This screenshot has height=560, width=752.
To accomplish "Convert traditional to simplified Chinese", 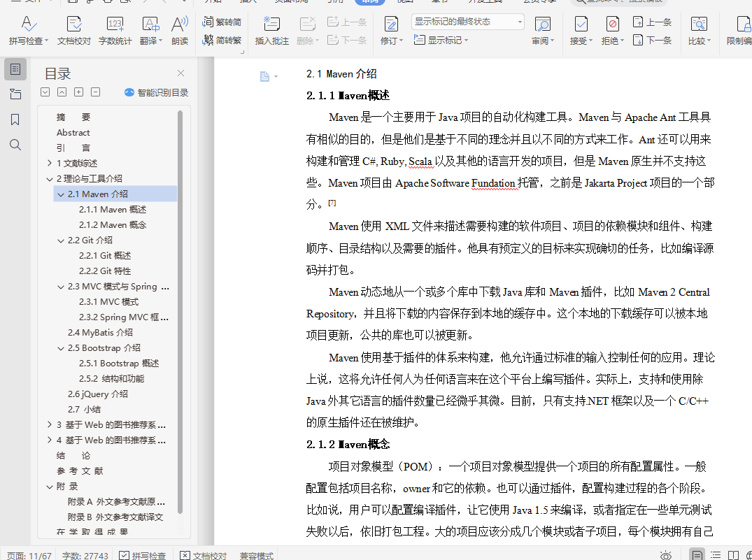I will click(x=222, y=22).
